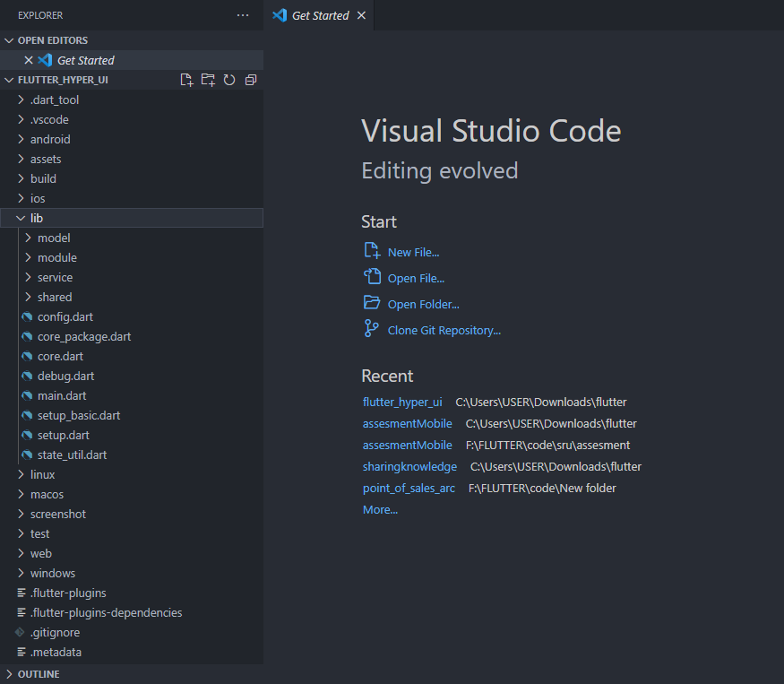Select the assets folder
This screenshot has height=684, width=784.
tap(132, 159)
